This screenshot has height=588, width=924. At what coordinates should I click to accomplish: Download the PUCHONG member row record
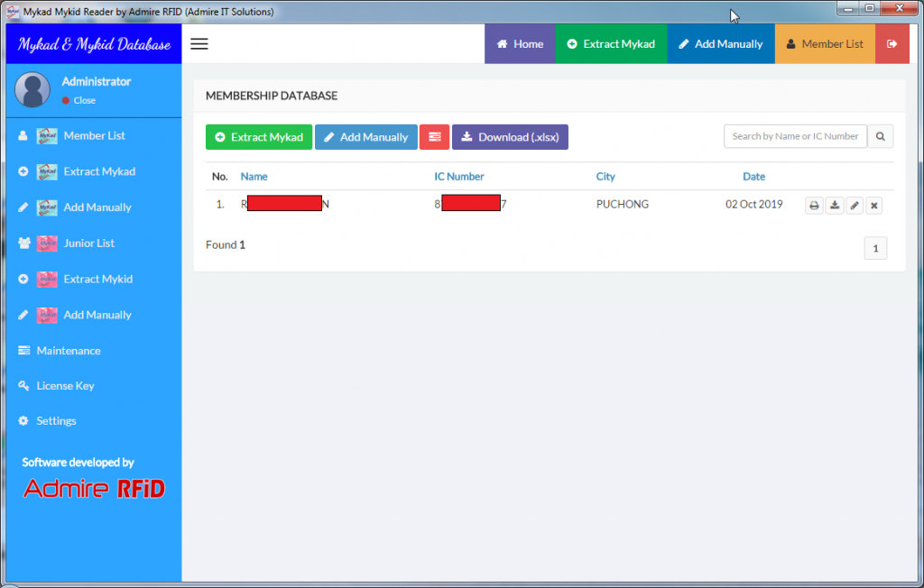[x=835, y=206]
